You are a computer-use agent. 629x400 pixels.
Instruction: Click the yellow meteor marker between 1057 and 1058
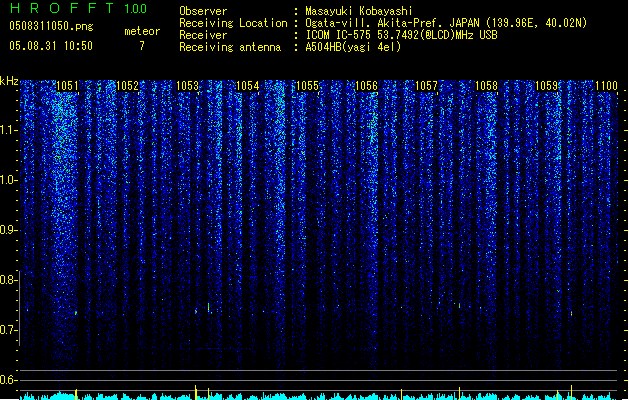point(459,393)
